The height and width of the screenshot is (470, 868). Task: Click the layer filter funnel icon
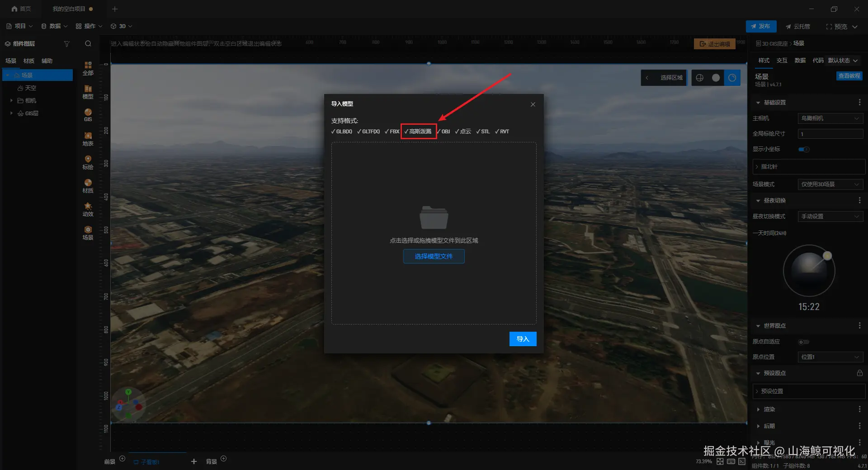tap(67, 44)
